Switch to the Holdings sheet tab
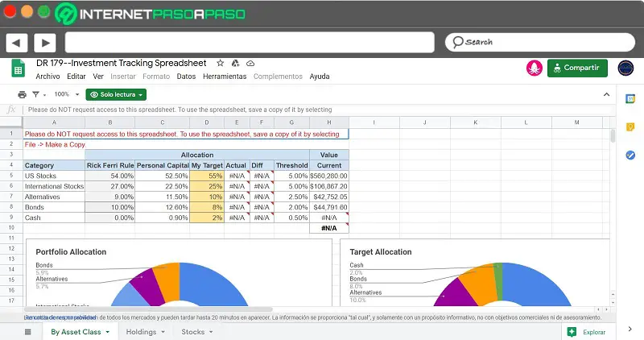The width and height of the screenshot is (644, 340). click(141, 332)
